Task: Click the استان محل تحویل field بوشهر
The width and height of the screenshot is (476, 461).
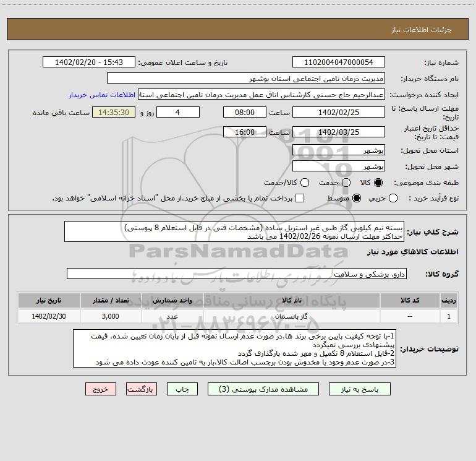Action: coord(339,150)
